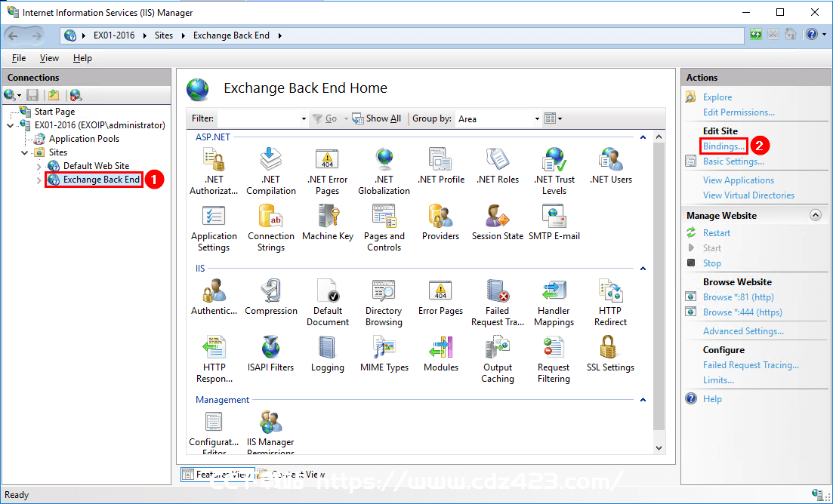Viewport: 833px width, 504px height.
Task: Open the HTTP Redirect feature
Action: (x=611, y=303)
